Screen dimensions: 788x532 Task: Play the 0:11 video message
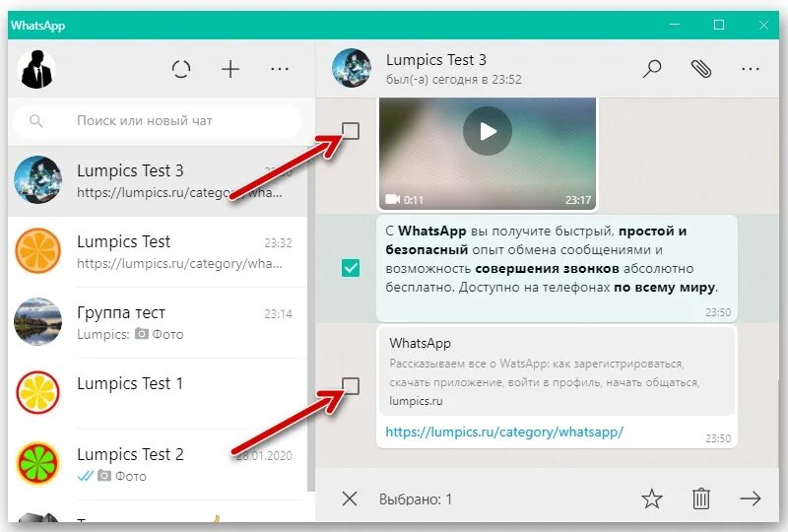coord(488,131)
